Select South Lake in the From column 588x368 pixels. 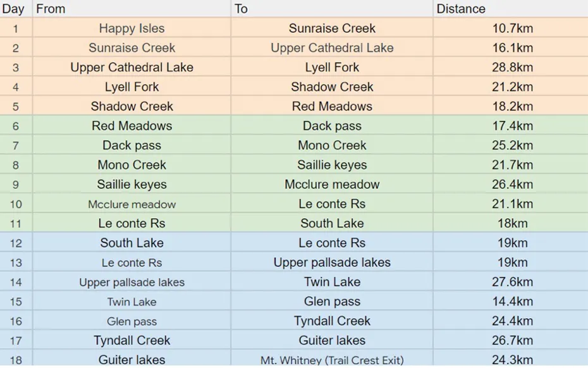pyautogui.click(x=132, y=243)
